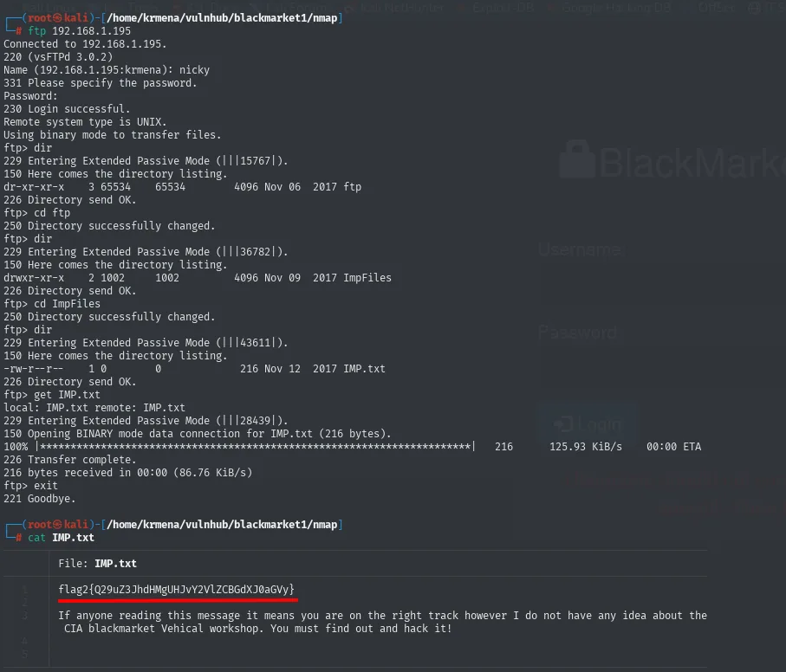
Task: Click 'local: IMP.txt remote: IMP.txt' line
Action: [94, 409]
